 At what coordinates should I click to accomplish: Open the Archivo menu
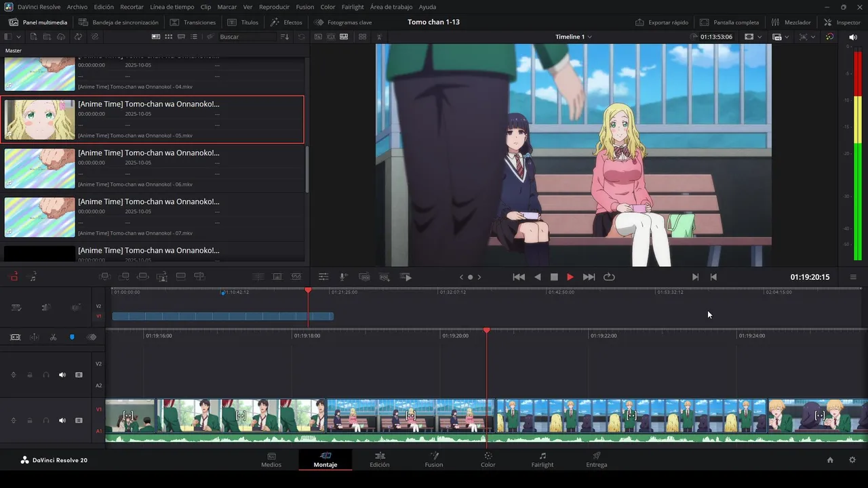coord(77,7)
